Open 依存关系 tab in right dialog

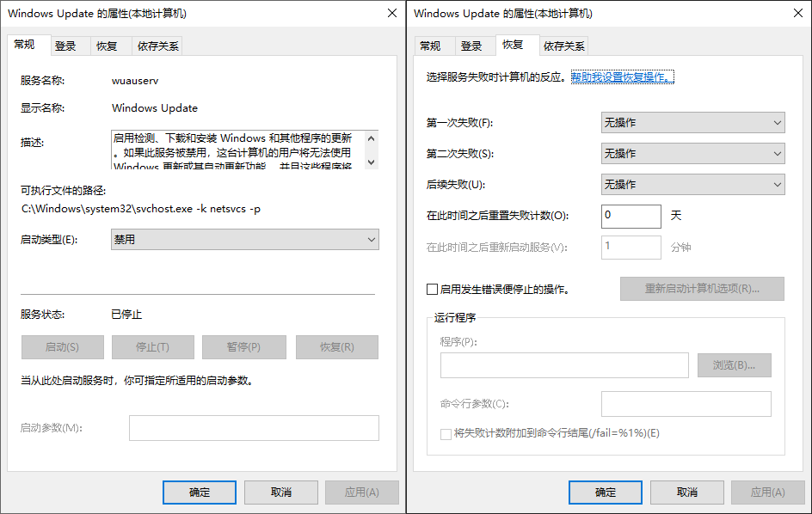point(564,46)
